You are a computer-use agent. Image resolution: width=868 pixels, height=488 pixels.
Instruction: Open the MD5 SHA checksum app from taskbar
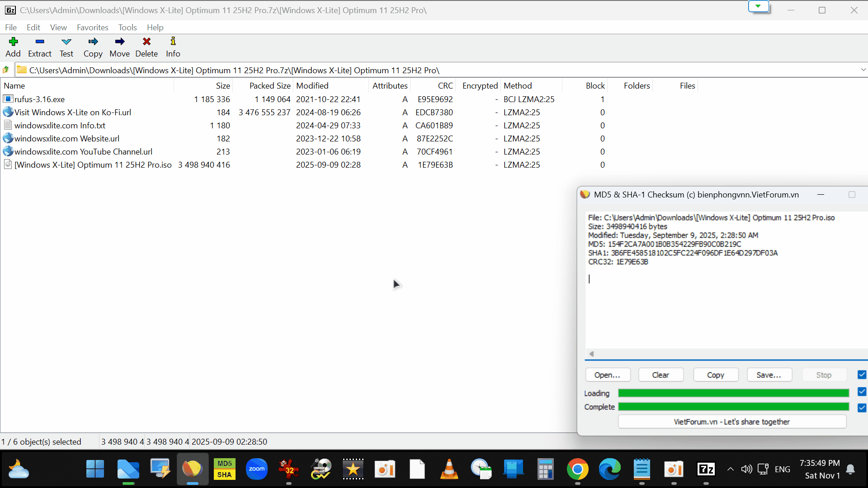(x=224, y=469)
